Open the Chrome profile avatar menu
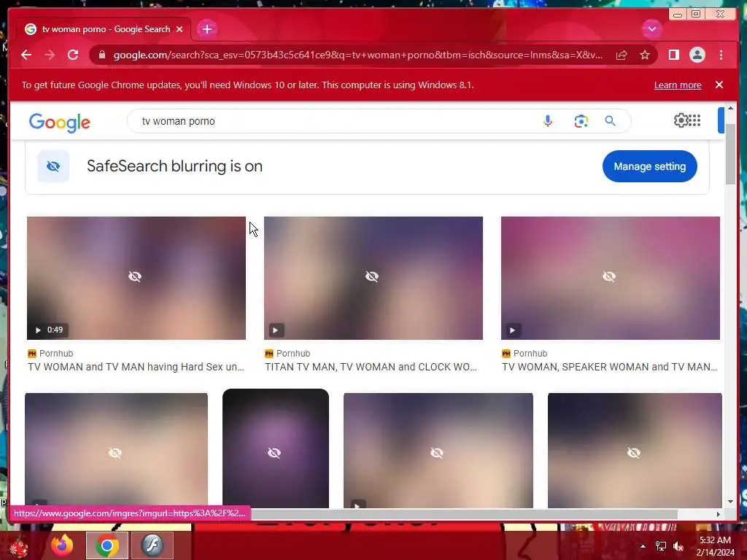The image size is (747, 560). [x=697, y=55]
